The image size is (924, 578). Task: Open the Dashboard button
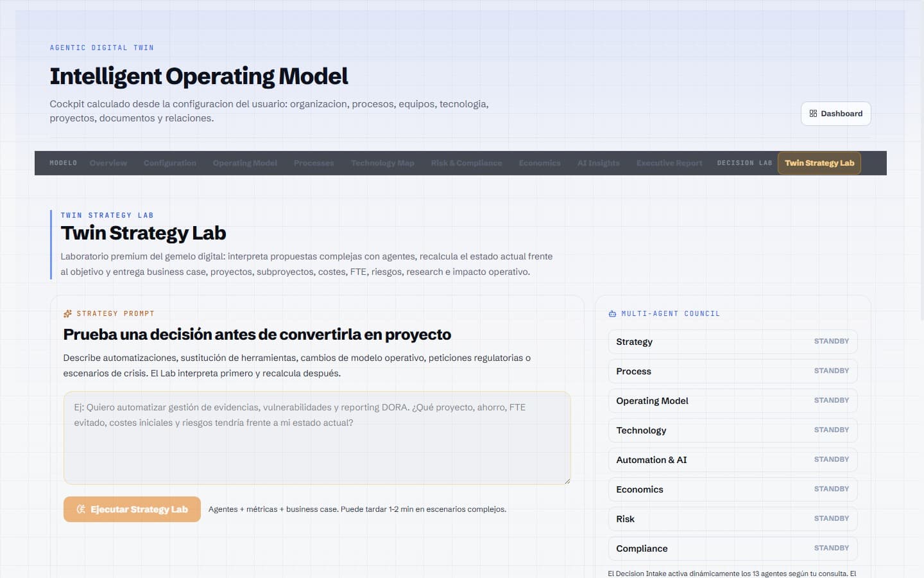click(x=835, y=114)
